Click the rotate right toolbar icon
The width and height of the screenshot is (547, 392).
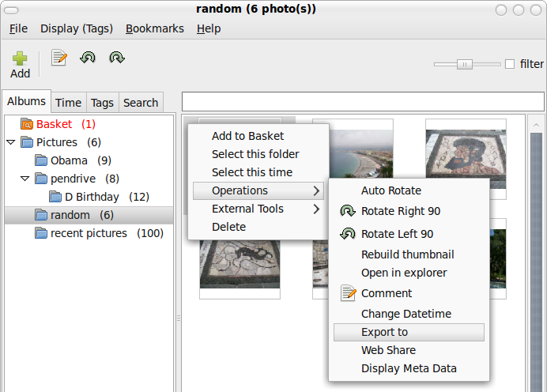tap(116, 58)
